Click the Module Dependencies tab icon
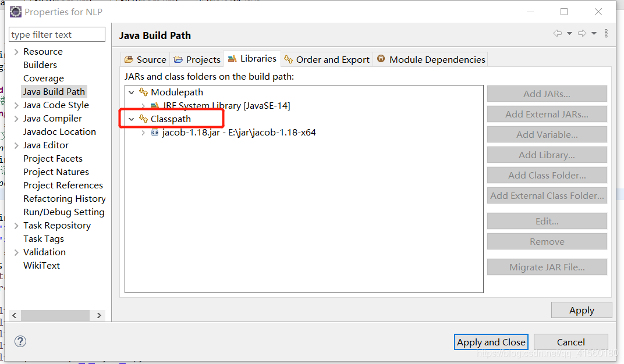The width and height of the screenshot is (624, 364). pyautogui.click(x=382, y=59)
